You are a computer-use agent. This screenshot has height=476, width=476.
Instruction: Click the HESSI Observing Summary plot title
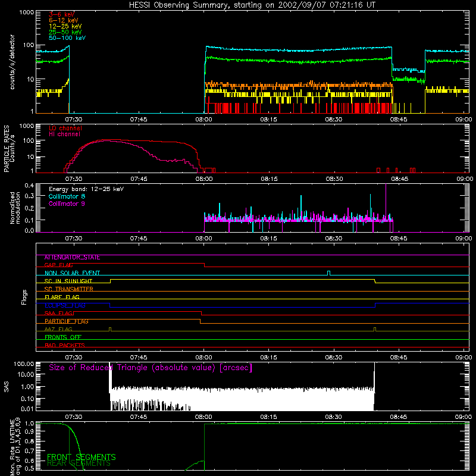point(252,5)
